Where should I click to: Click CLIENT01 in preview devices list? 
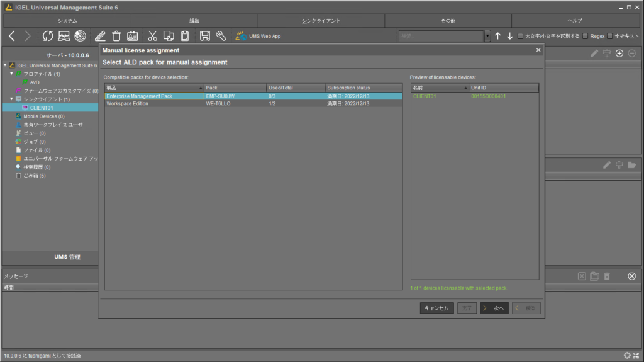click(425, 96)
